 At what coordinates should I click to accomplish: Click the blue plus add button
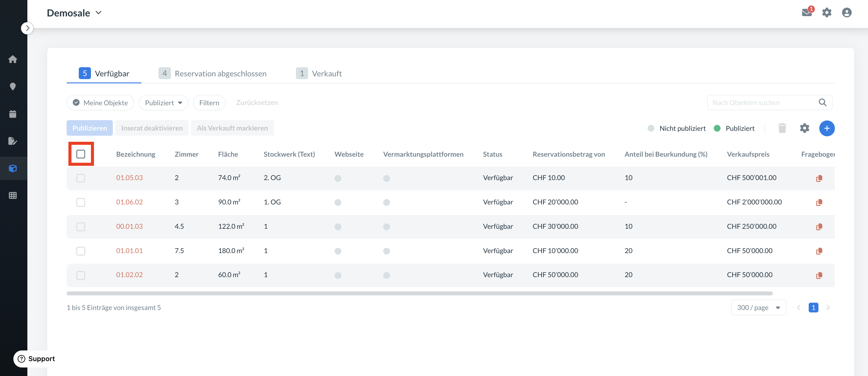tap(827, 128)
